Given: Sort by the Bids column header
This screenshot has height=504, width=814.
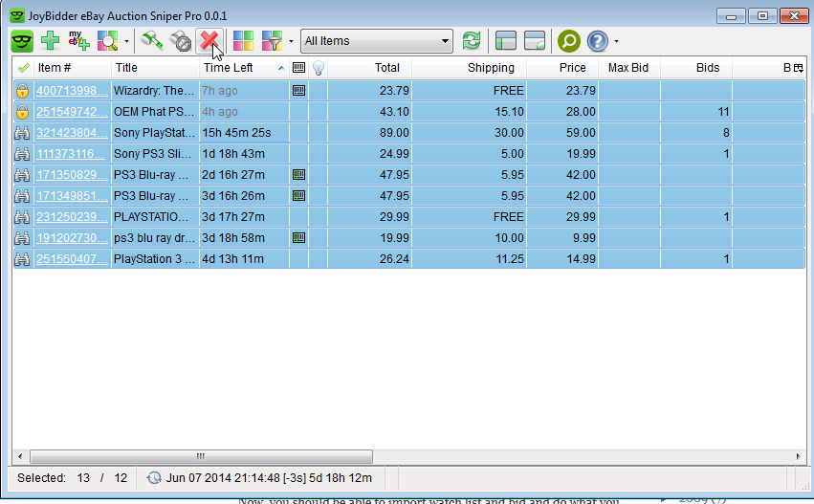Looking at the screenshot, I should (696, 68).
